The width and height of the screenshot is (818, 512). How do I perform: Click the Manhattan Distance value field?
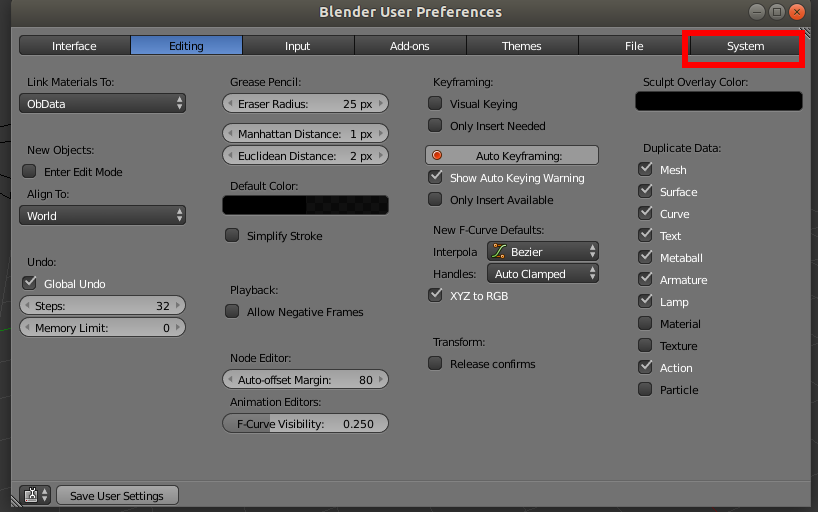point(305,134)
